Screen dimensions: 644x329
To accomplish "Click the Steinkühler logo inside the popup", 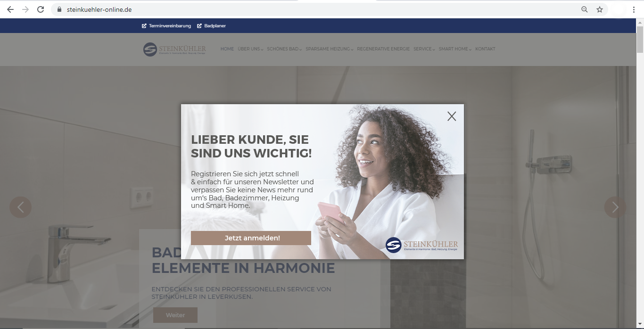I will [421, 245].
